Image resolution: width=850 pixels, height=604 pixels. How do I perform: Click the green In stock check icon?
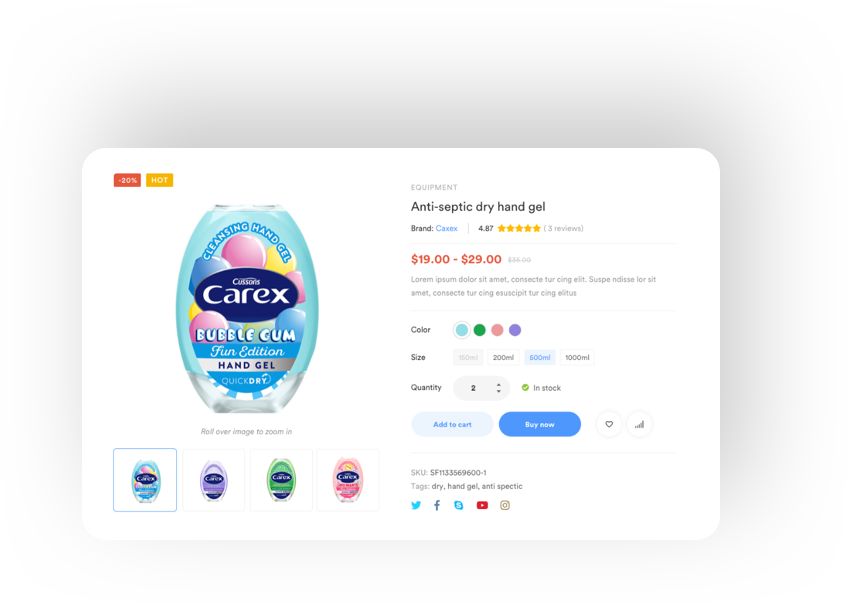(x=525, y=387)
